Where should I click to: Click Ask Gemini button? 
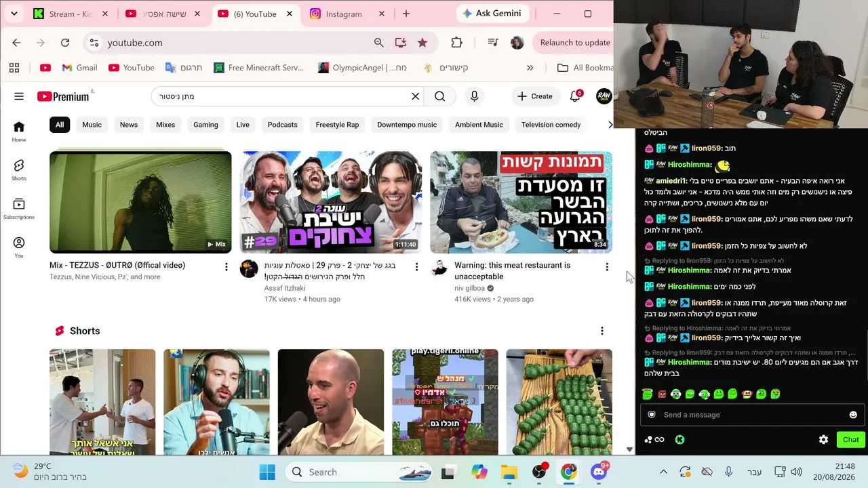click(x=493, y=14)
